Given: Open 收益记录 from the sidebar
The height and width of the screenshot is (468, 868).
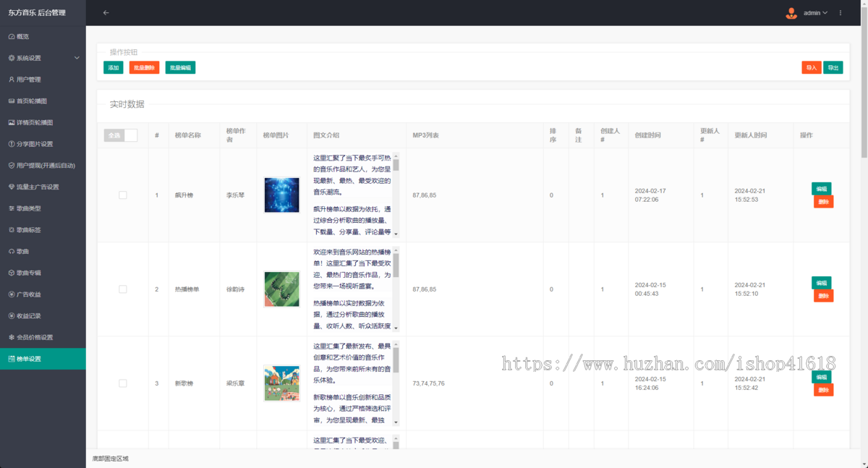Looking at the screenshot, I should point(43,316).
